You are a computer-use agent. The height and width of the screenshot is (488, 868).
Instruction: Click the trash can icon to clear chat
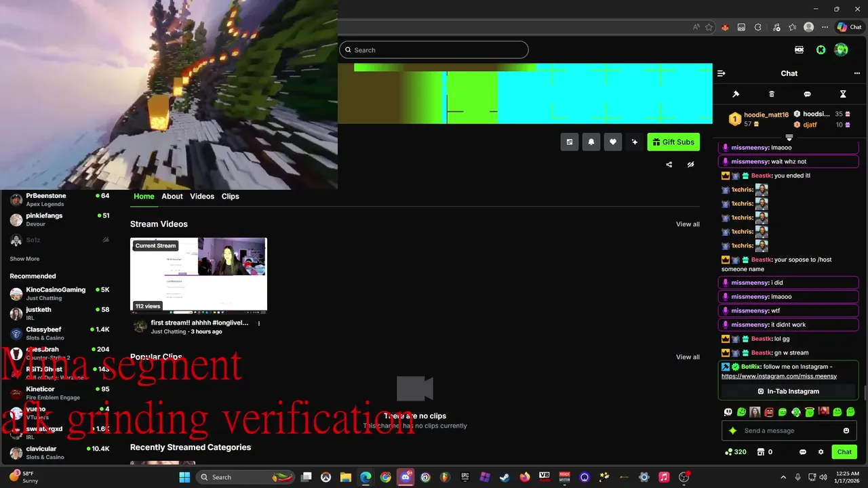772,94
